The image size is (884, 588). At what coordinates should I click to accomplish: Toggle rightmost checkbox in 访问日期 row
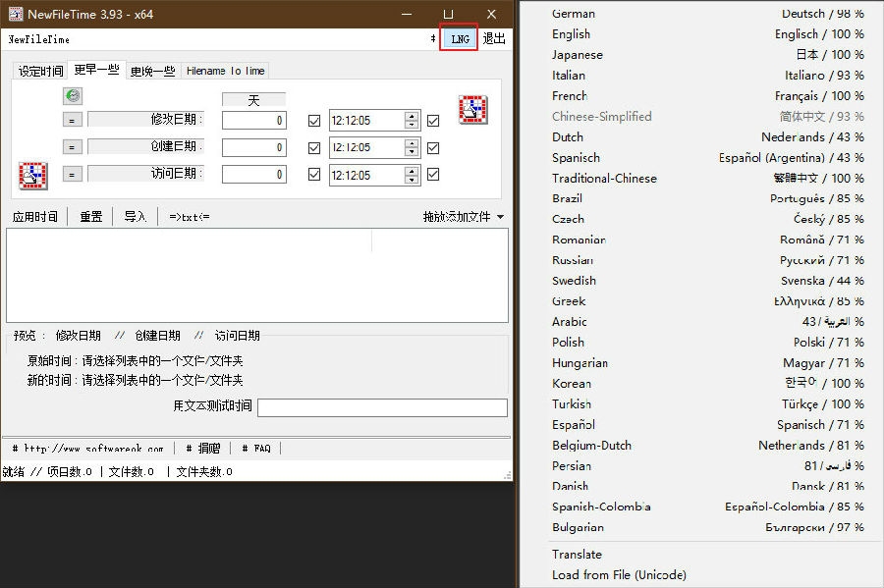click(433, 175)
